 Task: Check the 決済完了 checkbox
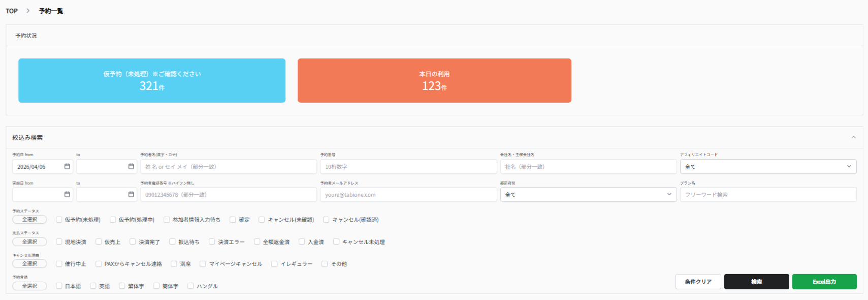(133, 242)
